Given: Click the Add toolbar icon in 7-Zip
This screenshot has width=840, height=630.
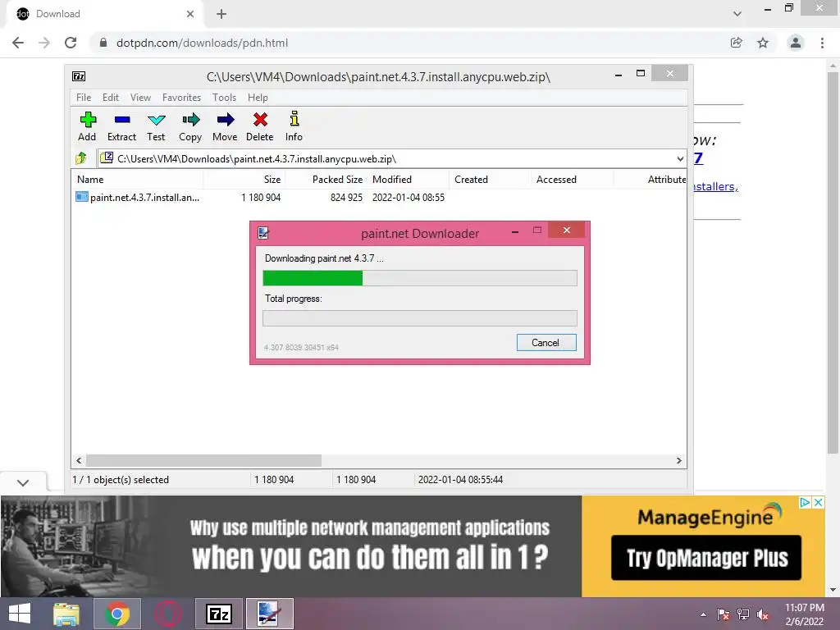Looking at the screenshot, I should (x=87, y=126).
